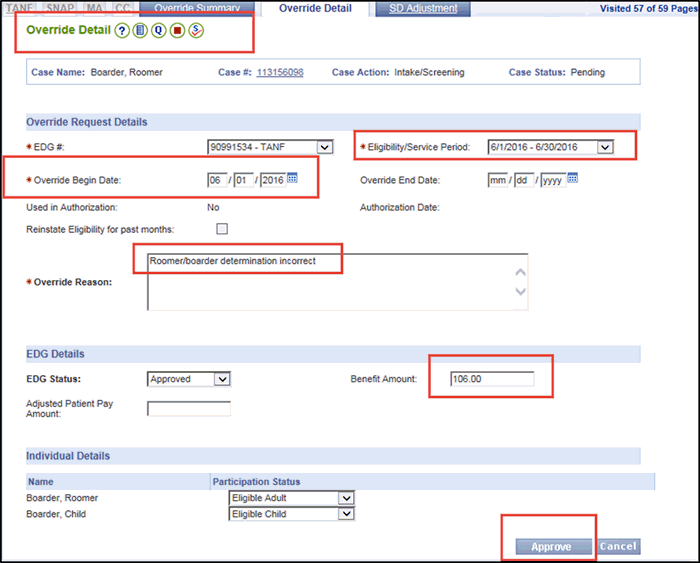Click the Benefit Amount input field
The height and width of the screenshot is (563, 700).
tap(491, 379)
